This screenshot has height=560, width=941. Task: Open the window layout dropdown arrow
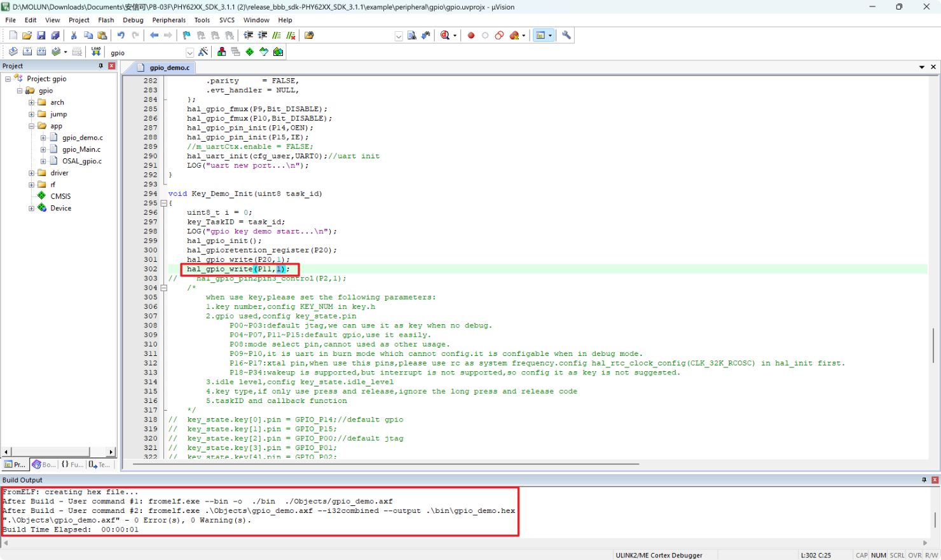click(x=550, y=36)
